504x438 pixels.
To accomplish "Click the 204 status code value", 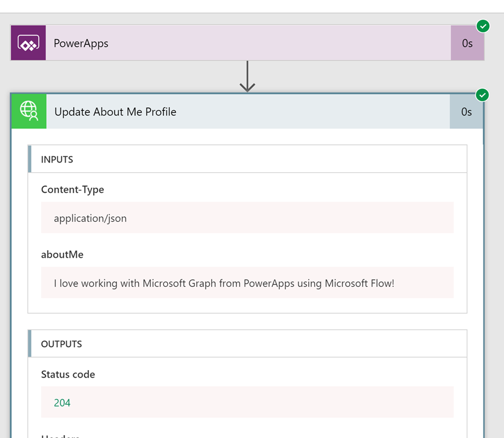I will click(62, 403).
